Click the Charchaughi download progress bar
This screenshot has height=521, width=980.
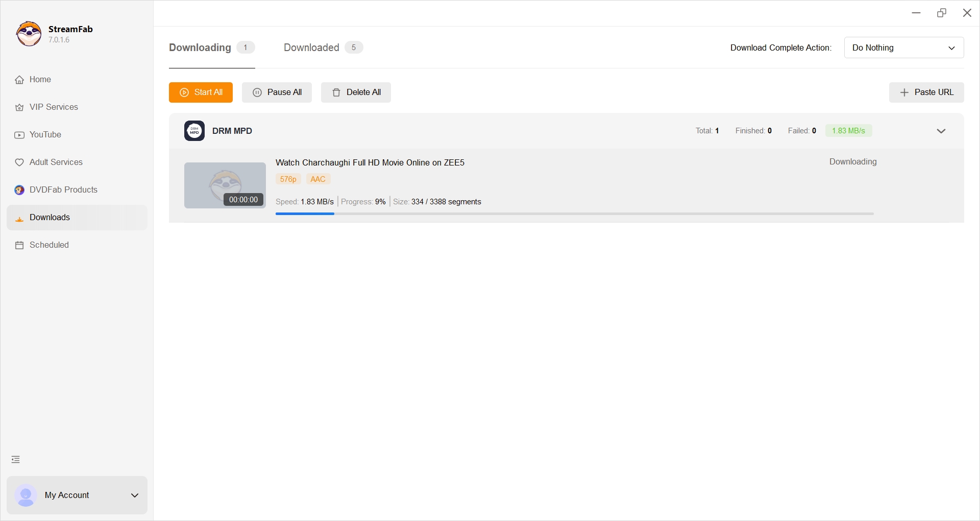point(574,214)
